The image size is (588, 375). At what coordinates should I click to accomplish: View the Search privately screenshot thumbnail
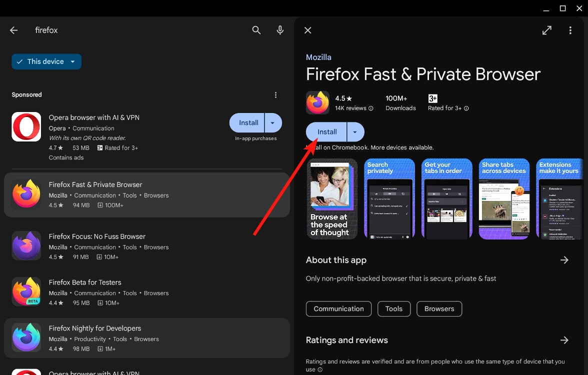389,198
